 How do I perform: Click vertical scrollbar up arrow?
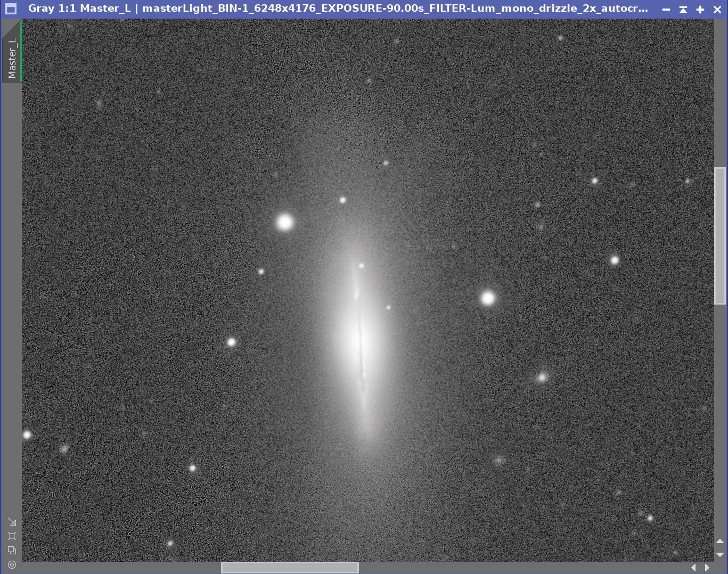pyautogui.click(x=720, y=542)
